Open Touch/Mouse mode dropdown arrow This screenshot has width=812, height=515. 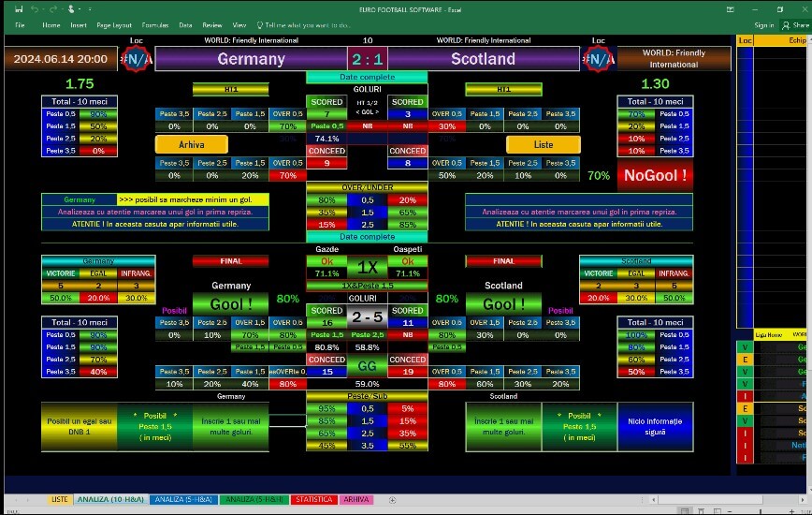pyautogui.click(x=80, y=9)
